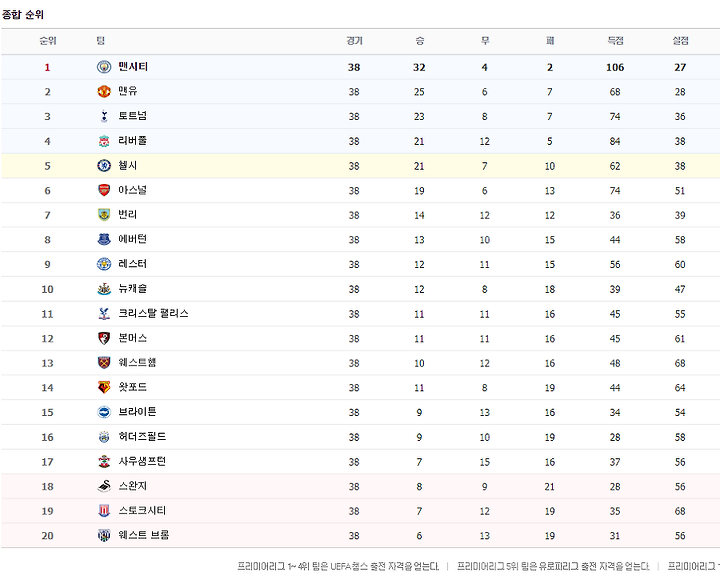Open the 맨시티 team link

pos(133,67)
